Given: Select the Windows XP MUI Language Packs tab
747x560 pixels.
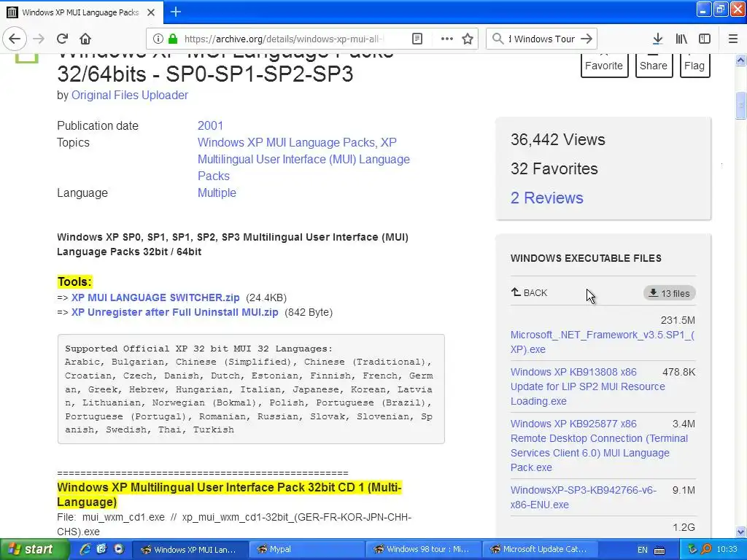Looking at the screenshot, I should tap(81, 12).
